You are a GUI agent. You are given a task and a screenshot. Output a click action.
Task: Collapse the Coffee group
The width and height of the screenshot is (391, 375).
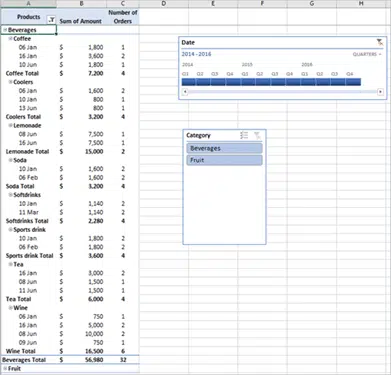[x=10, y=39]
